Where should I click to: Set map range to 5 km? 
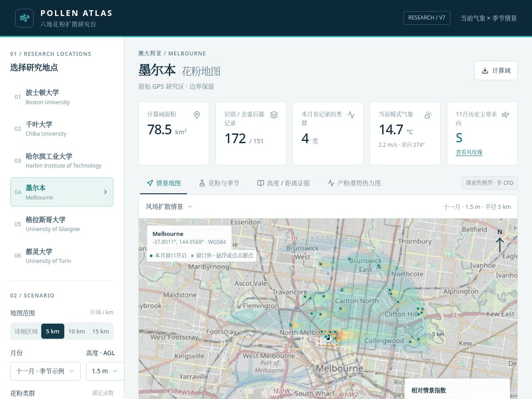pyautogui.click(x=53, y=331)
